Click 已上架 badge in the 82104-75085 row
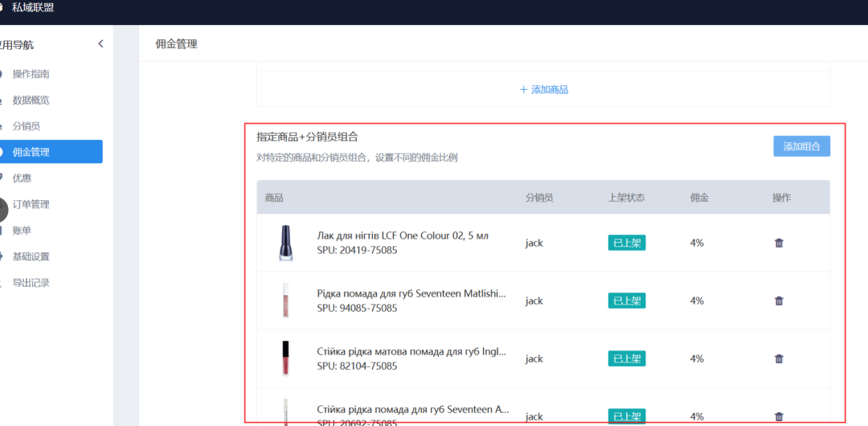Screen dimensions: 868x426 pyautogui.click(x=627, y=359)
